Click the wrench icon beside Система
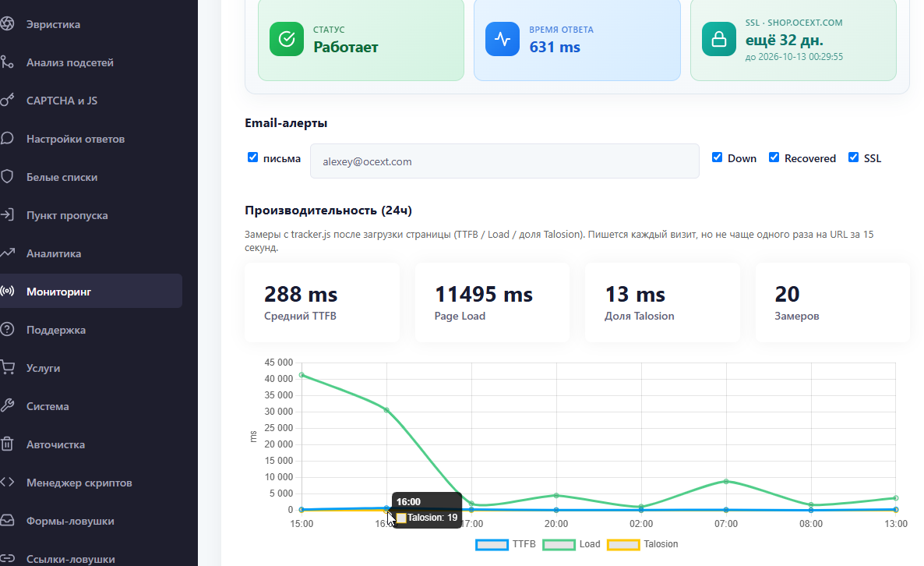The height and width of the screenshot is (566, 924). (7, 405)
